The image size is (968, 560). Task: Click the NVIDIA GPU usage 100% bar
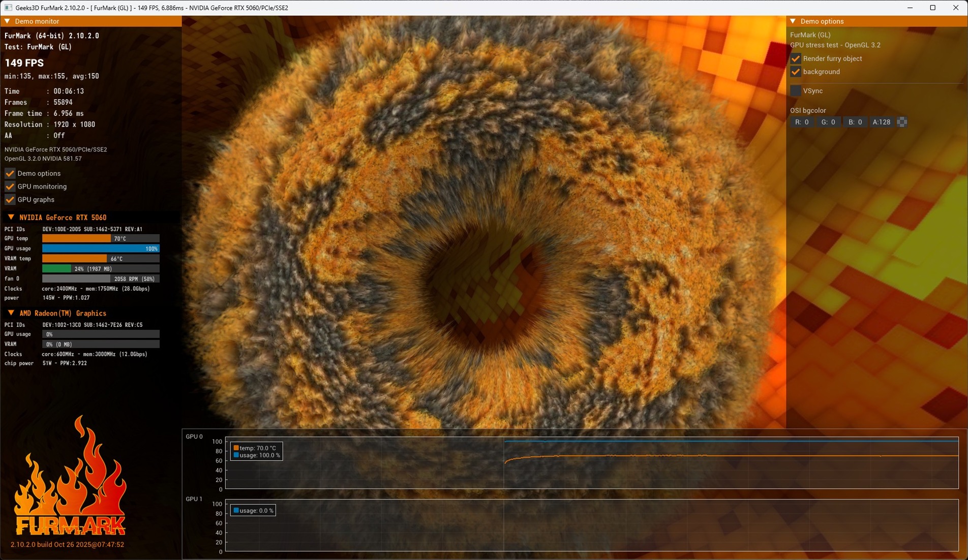pyautogui.click(x=101, y=248)
